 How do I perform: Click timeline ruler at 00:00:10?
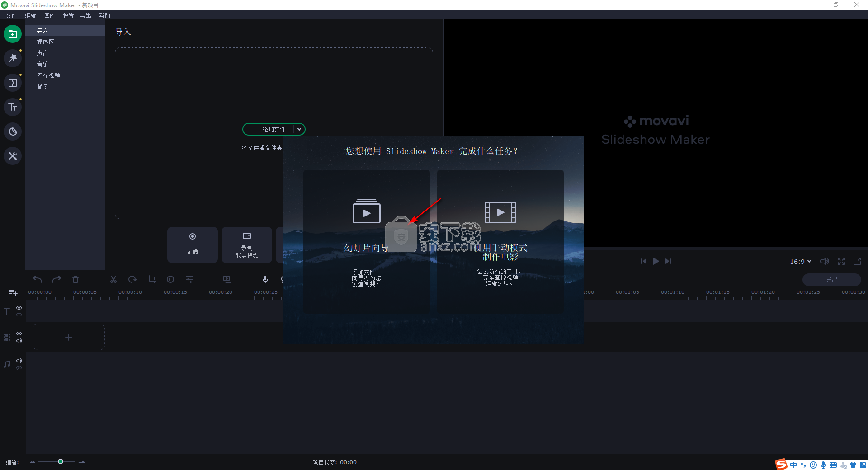(x=130, y=292)
